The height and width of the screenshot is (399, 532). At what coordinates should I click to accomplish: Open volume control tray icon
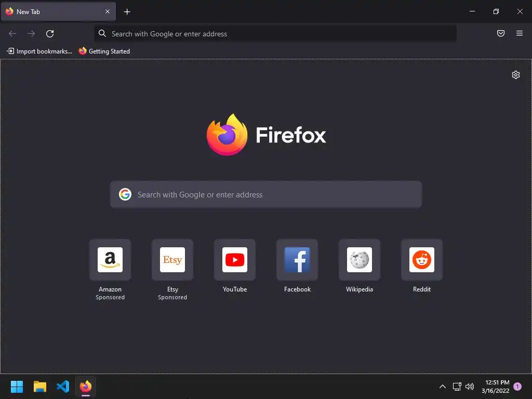(470, 387)
